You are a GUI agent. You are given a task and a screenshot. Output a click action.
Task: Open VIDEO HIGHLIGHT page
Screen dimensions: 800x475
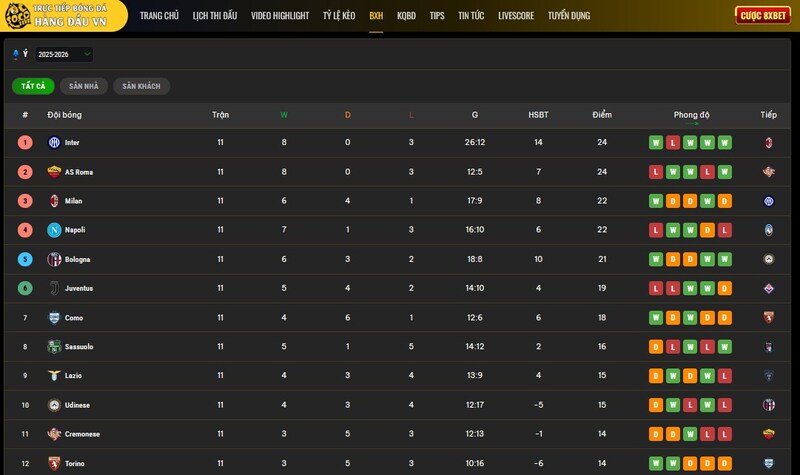pyautogui.click(x=280, y=16)
